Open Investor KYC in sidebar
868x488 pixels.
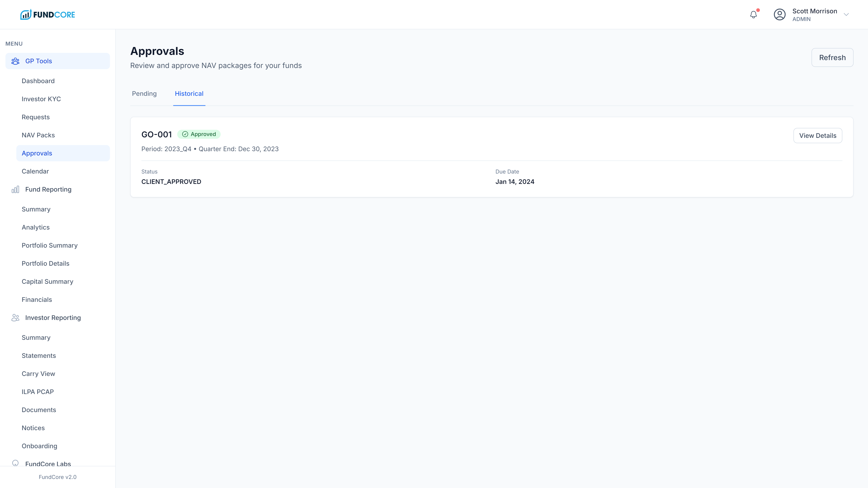[41, 99]
